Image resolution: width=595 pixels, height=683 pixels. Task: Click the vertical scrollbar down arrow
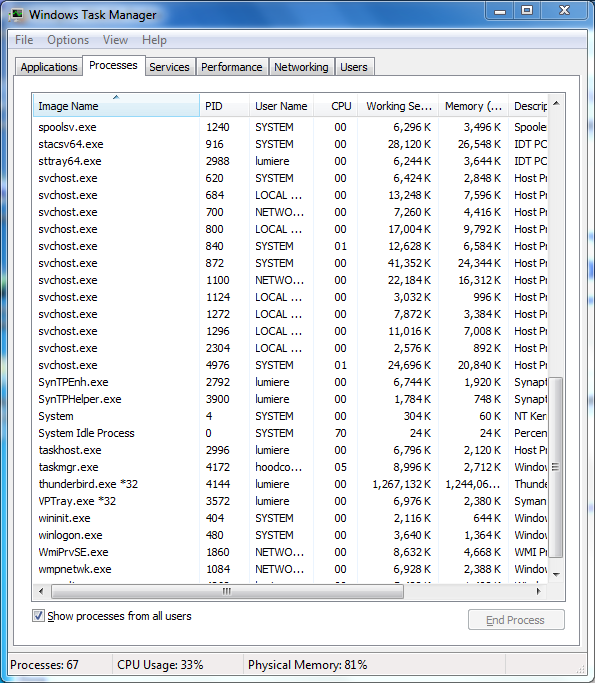(x=556, y=575)
